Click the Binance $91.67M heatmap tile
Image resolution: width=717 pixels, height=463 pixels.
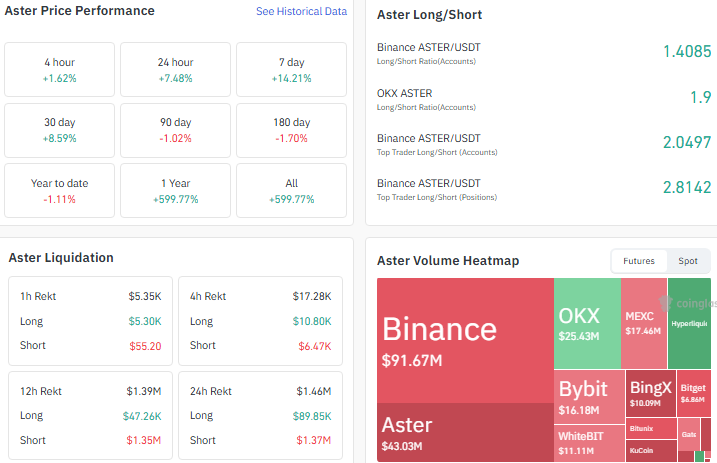pyautogui.click(x=465, y=341)
